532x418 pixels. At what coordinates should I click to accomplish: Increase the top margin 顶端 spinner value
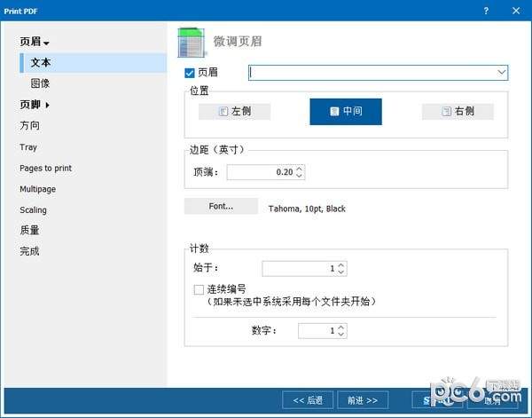pos(299,168)
